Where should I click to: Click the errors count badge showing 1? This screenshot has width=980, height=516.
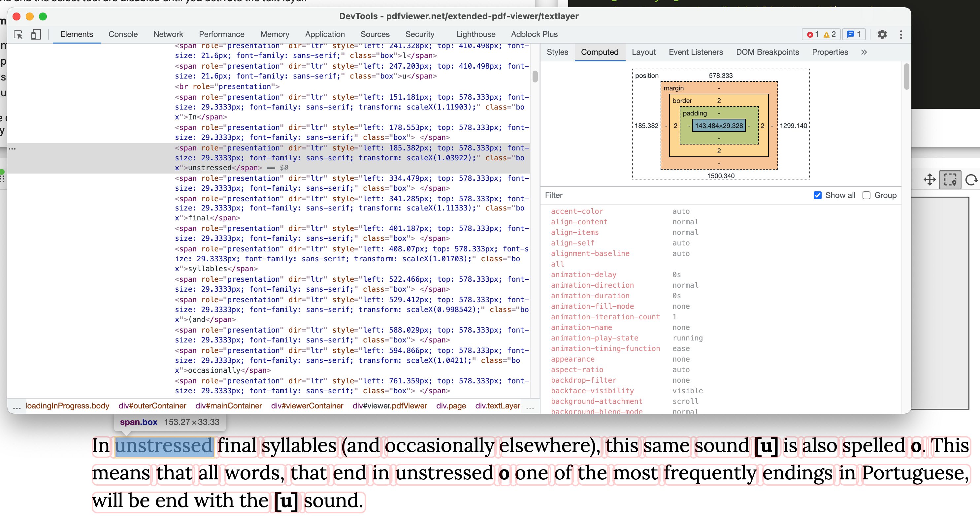point(812,35)
